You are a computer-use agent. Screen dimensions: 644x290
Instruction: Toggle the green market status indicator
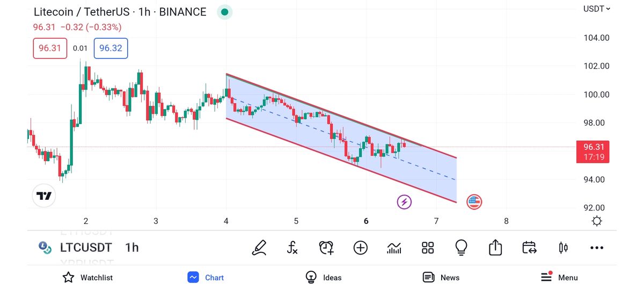[x=224, y=12]
